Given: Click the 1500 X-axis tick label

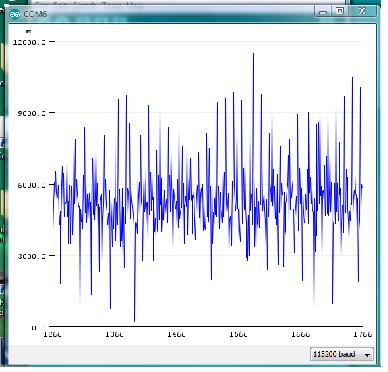Looking at the screenshot, I should 239,334.
